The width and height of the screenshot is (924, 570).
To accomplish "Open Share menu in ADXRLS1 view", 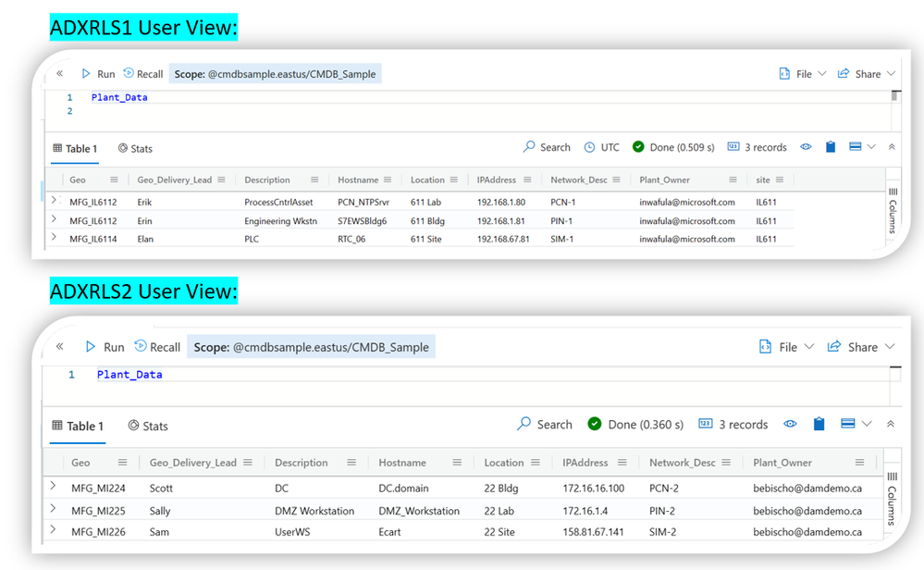I will pyautogui.click(x=867, y=74).
